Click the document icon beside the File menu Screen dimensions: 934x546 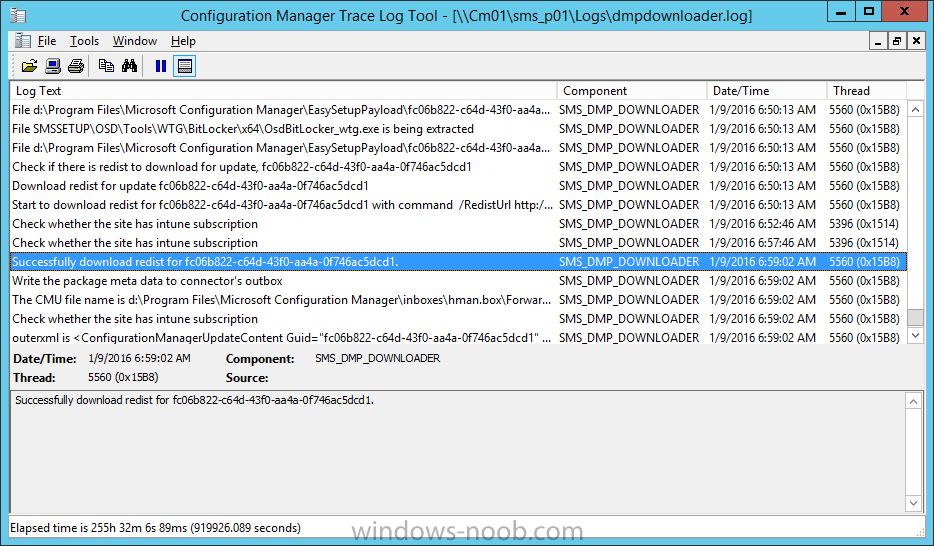23,40
